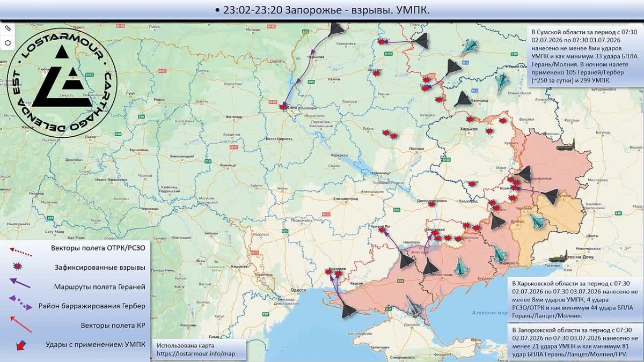Click the Житомир city label
Screen dimensions: 644x362
click(234, 116)
